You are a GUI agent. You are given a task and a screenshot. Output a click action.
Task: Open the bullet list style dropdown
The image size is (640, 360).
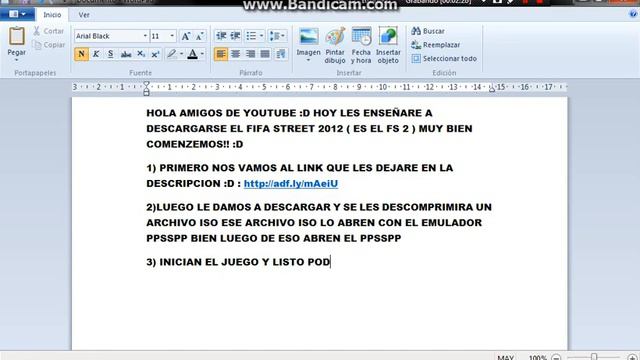tap(261, 36)
